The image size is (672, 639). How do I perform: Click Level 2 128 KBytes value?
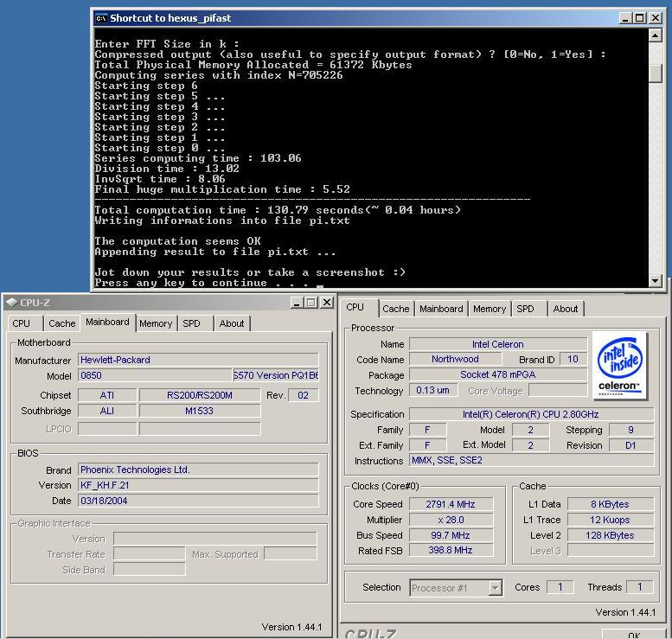click(x=611, y=535)
